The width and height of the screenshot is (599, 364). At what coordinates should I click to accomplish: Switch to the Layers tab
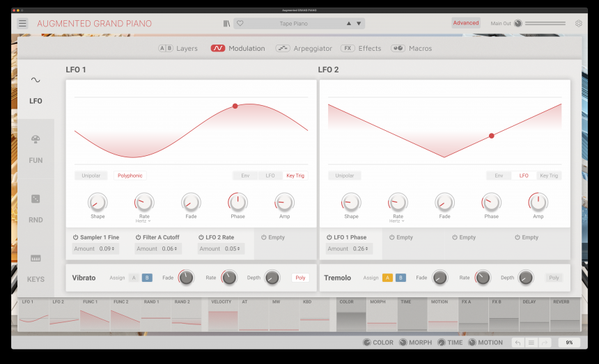tap(178, 49)
